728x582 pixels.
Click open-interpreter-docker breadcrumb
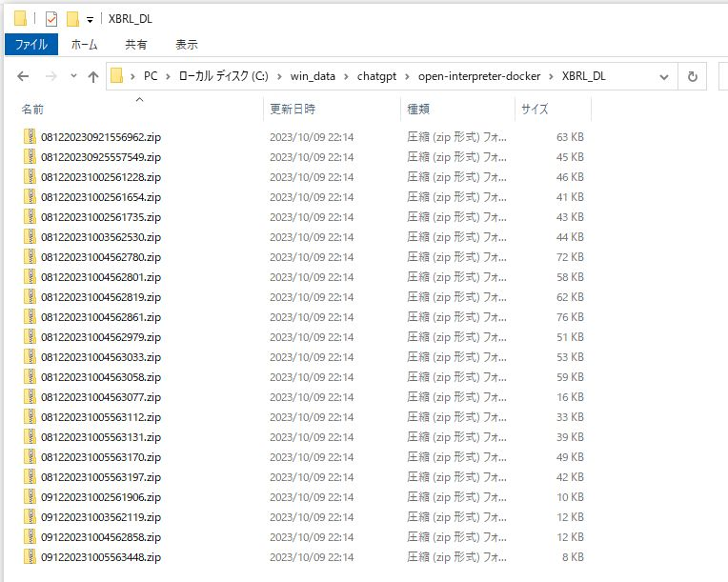tap(479, 76)
